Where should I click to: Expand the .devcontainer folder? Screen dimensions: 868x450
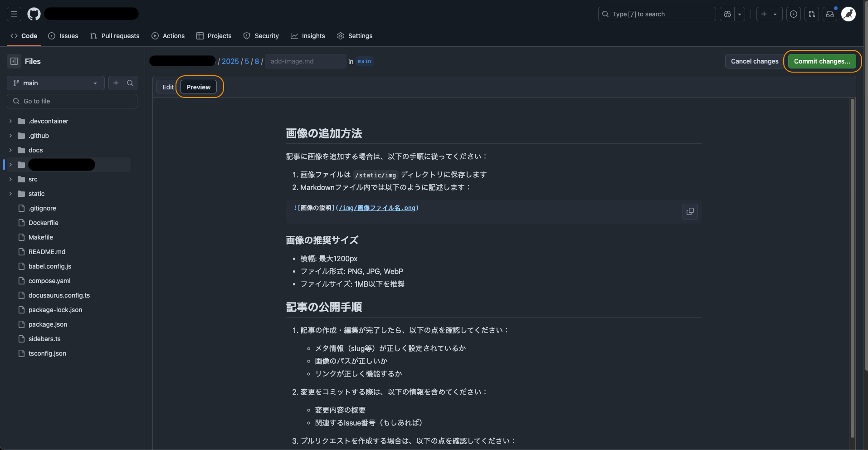[10, 121]
